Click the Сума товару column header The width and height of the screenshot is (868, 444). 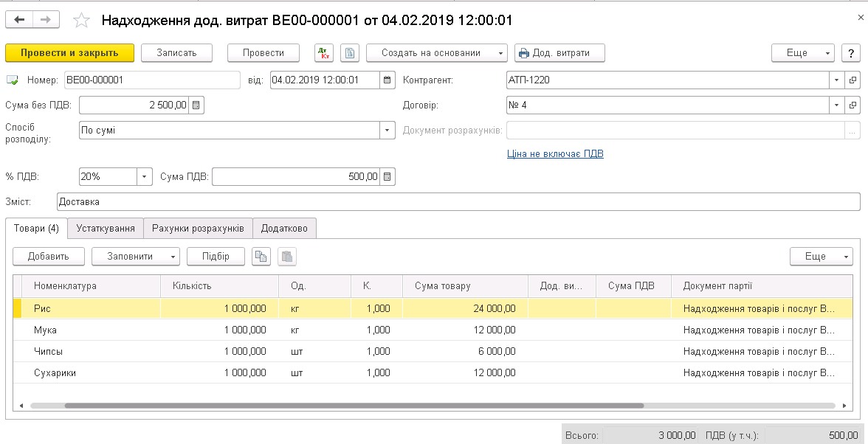click(465, 286)
